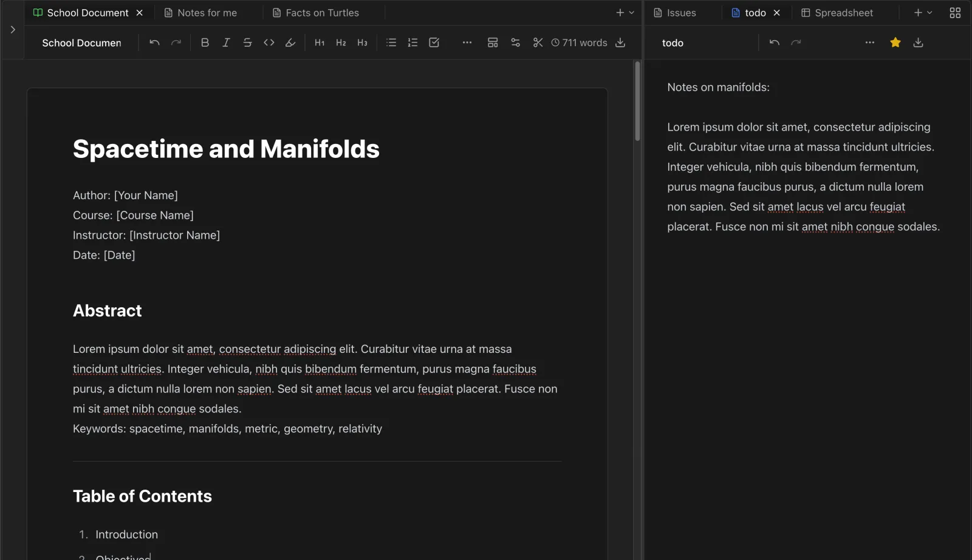972x560 pixels.
Task: Select the todo tab
Action: (755, 13)
